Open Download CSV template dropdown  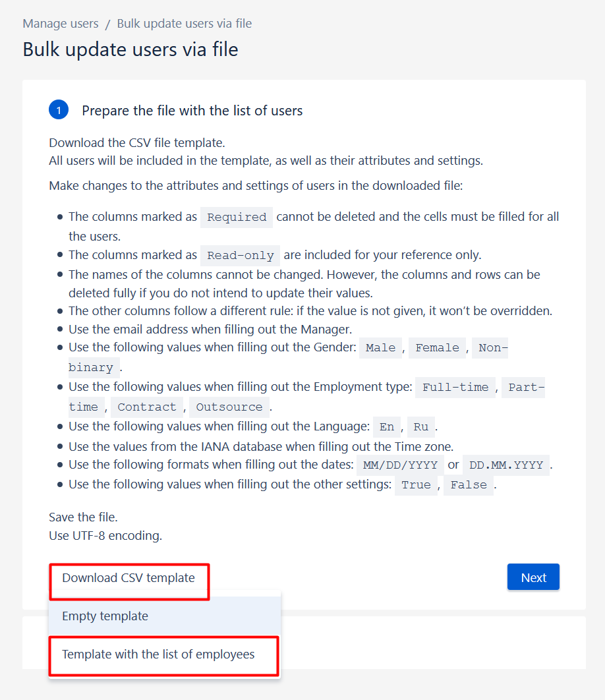click(129, 577)
